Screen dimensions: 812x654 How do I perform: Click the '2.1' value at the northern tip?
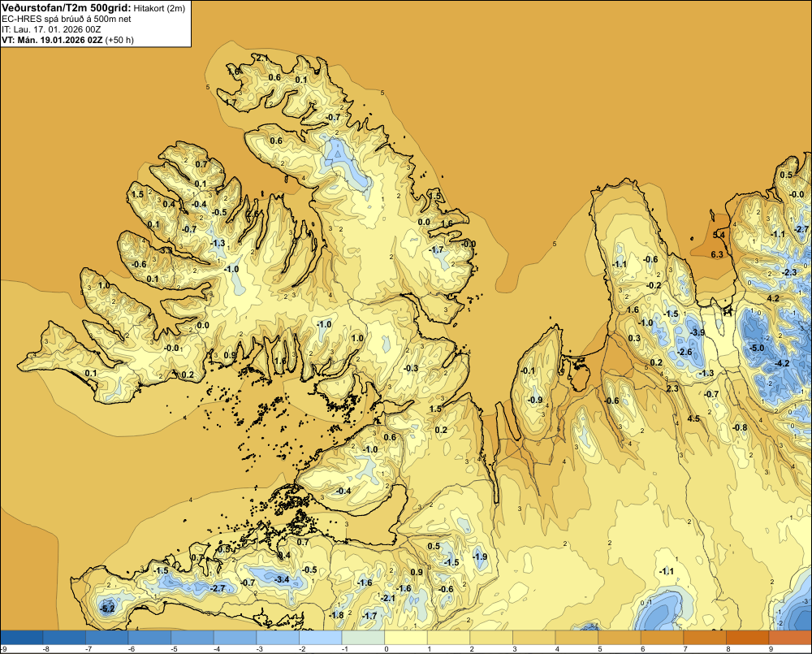click(x=261, y=58)
